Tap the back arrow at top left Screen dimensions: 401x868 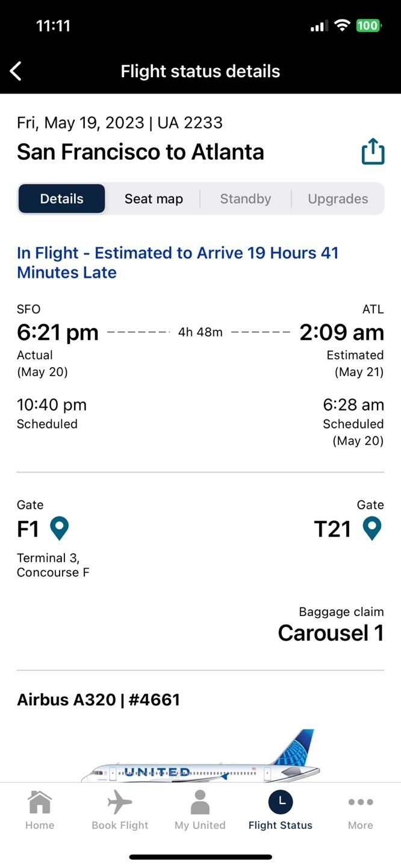[16, 71]
